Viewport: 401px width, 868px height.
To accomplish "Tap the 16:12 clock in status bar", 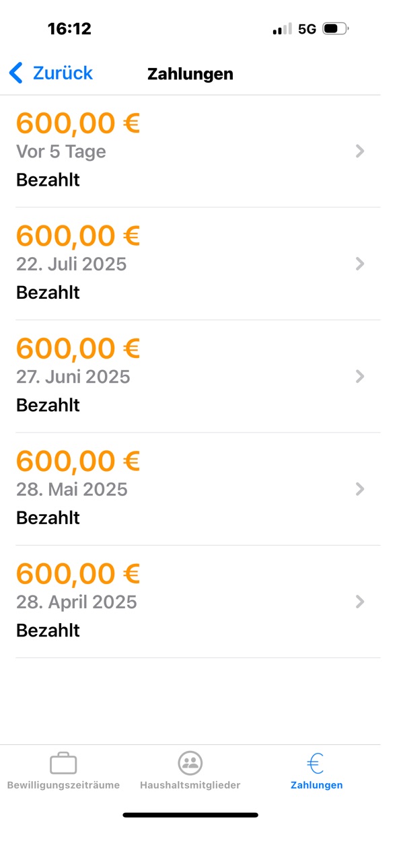I will (69, 29).
